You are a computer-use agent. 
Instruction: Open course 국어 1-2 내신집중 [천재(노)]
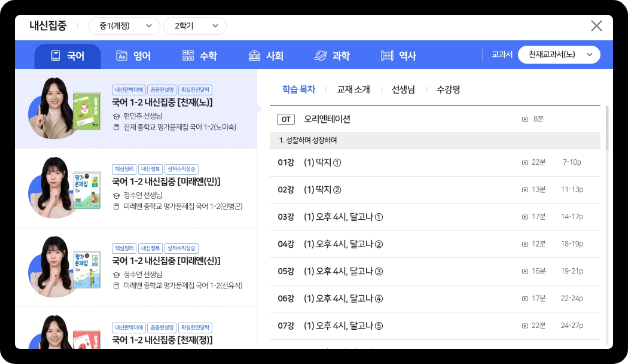tap(162, 103)
